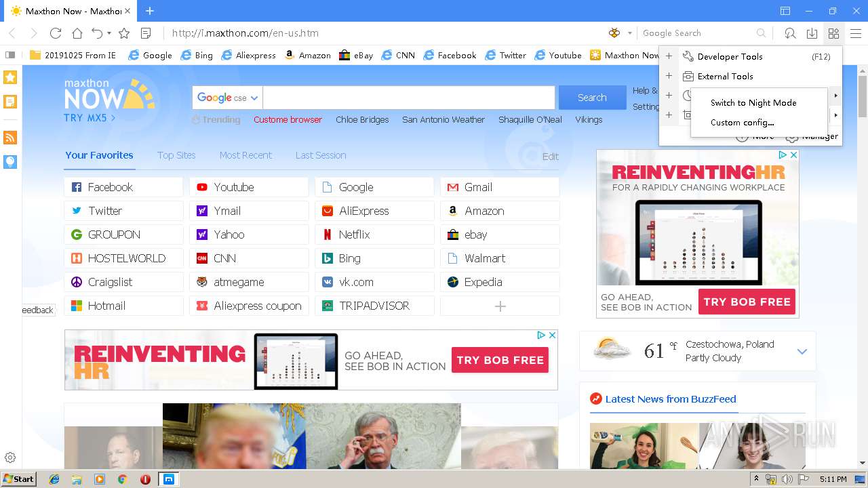
Task: Focus the Google Search toolbar box
Action: click(x=697, y=33)
